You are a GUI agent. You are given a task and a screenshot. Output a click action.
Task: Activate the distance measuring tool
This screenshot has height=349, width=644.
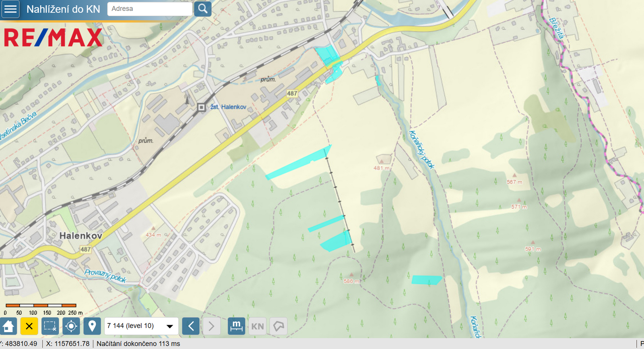[x=236, y=326]
